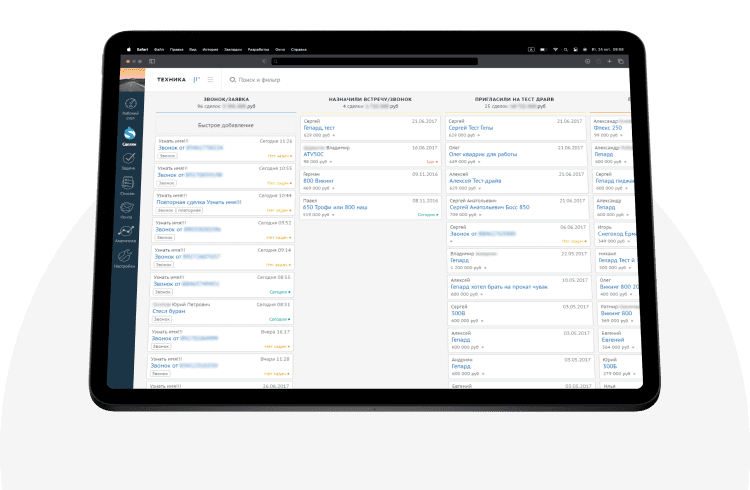750x490 pixels.
Task: Click the battery icon in menu bar
Action: [543, 49]
